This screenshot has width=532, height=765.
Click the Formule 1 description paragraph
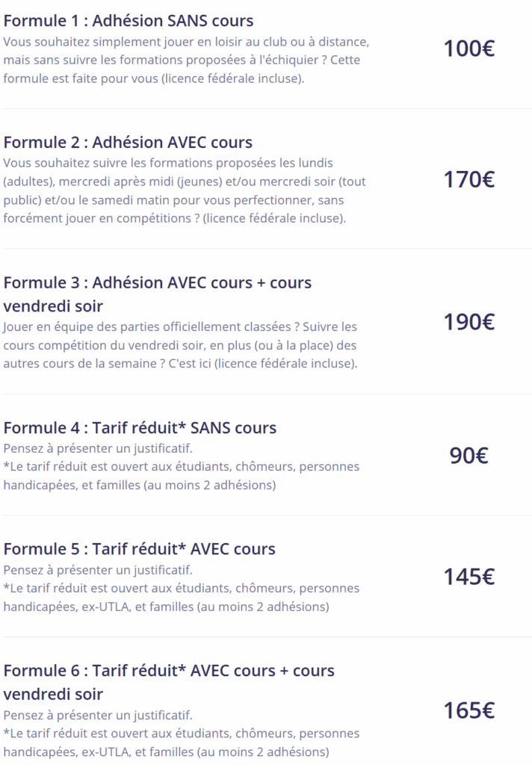point(186,60)
